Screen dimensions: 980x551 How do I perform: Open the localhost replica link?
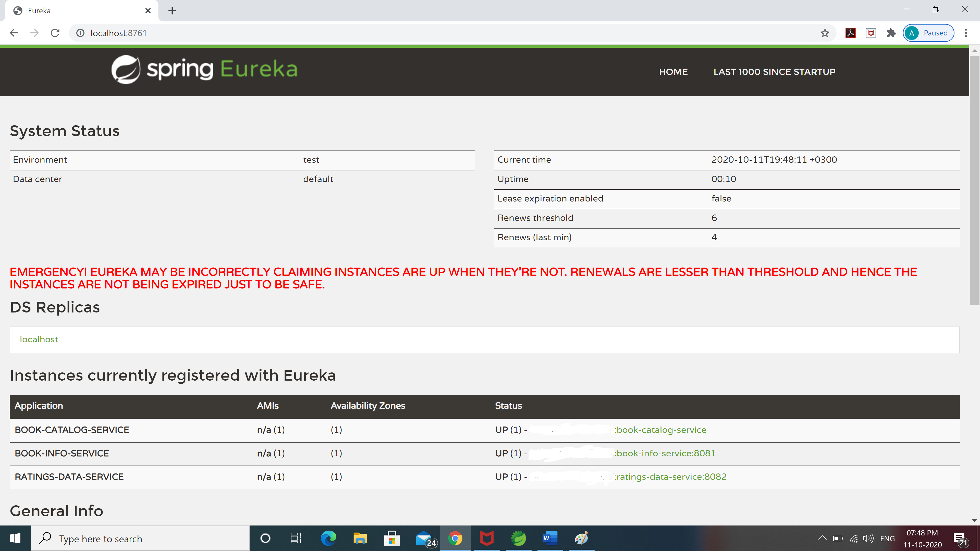(39, 339)
